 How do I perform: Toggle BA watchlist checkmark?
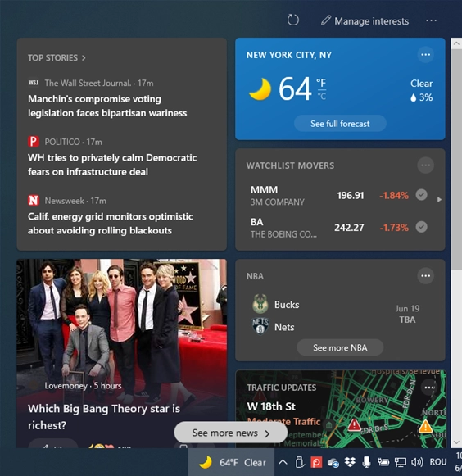(421, 227)
